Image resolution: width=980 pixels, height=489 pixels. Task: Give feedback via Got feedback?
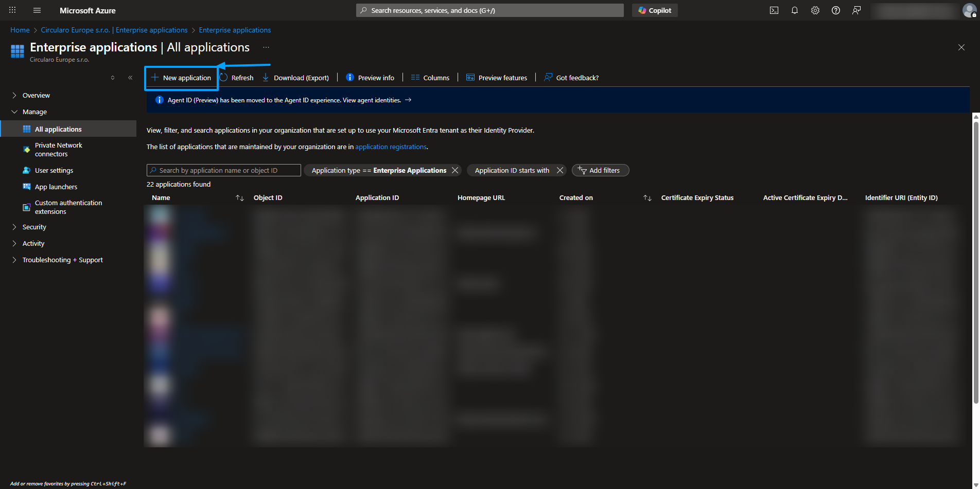click(x=571, y=78)
